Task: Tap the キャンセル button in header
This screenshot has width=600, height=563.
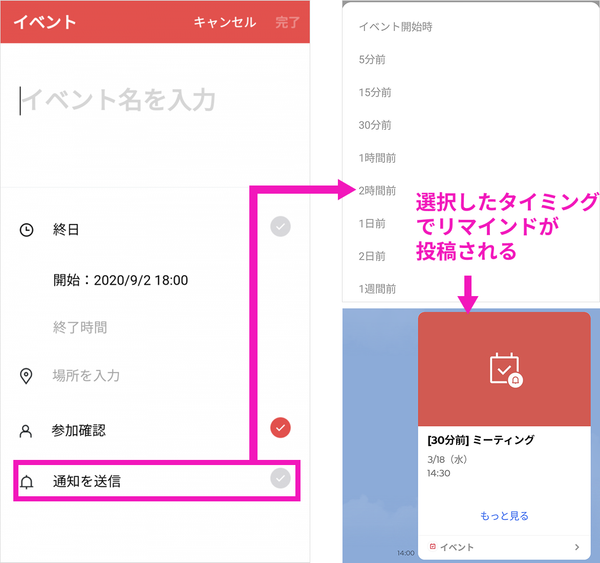Action: click(225, 22)
